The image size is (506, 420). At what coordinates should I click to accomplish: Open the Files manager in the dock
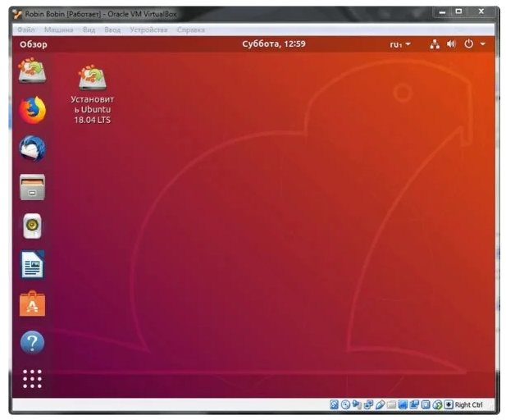click(32, 187)
